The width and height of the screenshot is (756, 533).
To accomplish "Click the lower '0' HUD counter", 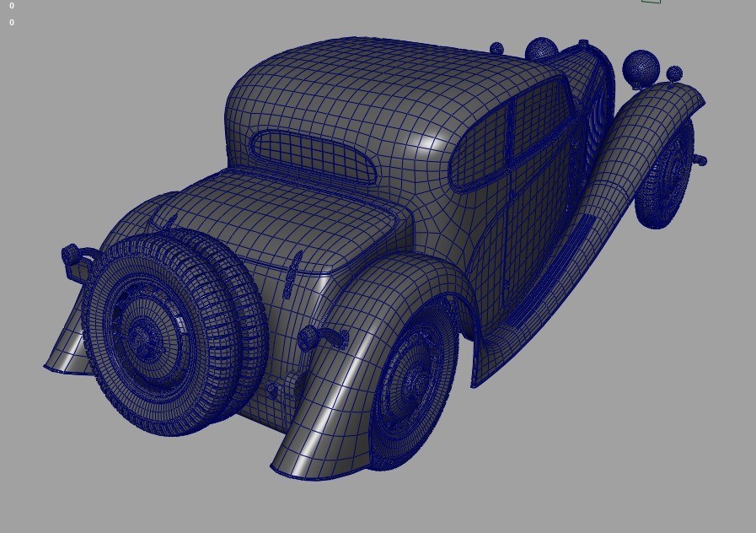I will pyautogui.click(x=11, y=21).
